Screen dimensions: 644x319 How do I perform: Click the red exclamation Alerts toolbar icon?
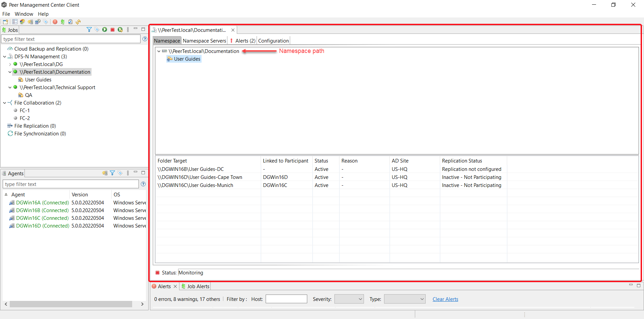[55, 22]
